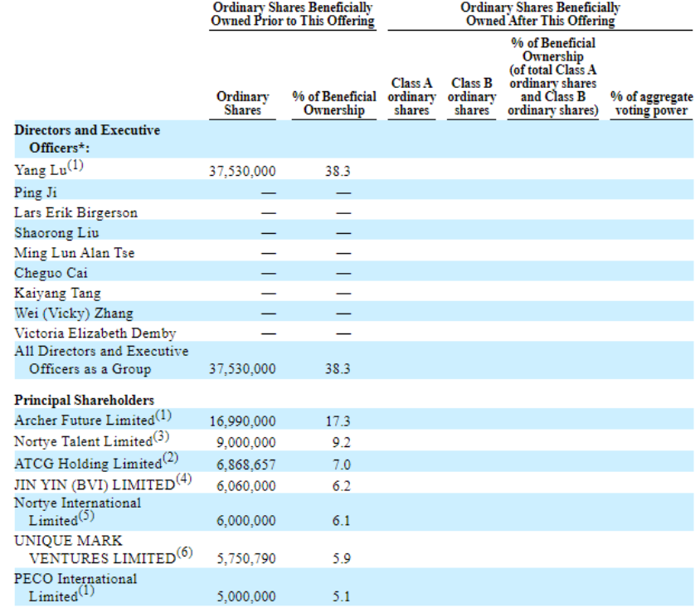Image resolution: width=700 pixels, height=613 pixels.
Task: Click the 6,868,657 shares value
Action: [246, 465]
